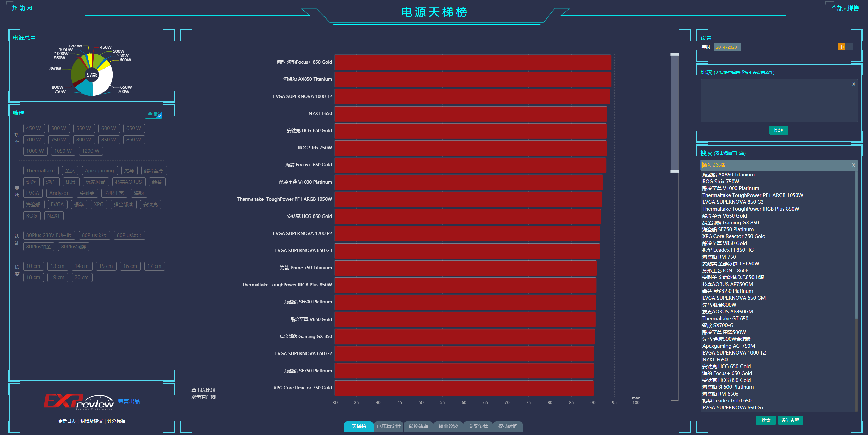
Task: Toggle the 80Plus金牌 certification filter
Action: [x=94, y=235]
